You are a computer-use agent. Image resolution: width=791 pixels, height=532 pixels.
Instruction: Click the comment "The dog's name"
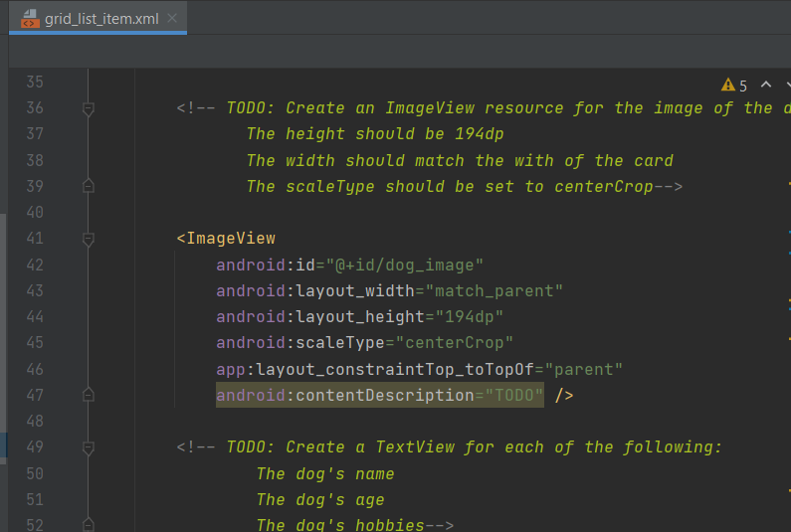(325, 473)
